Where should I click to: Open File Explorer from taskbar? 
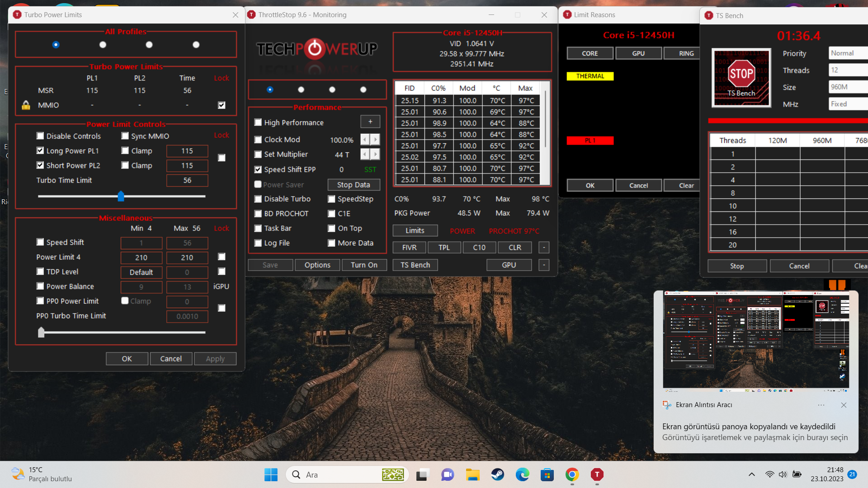pyautogui.click(x=473, y=474)
